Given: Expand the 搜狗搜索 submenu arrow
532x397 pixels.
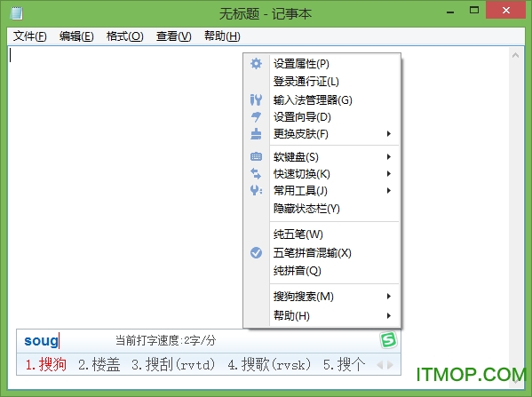Looking at the screenshot, I should pyautogui.click(x=389, y=297).
